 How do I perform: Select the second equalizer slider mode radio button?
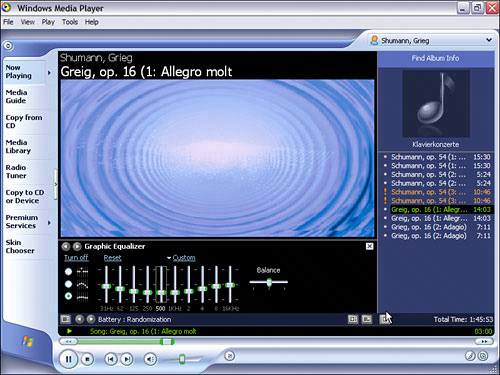68,284
